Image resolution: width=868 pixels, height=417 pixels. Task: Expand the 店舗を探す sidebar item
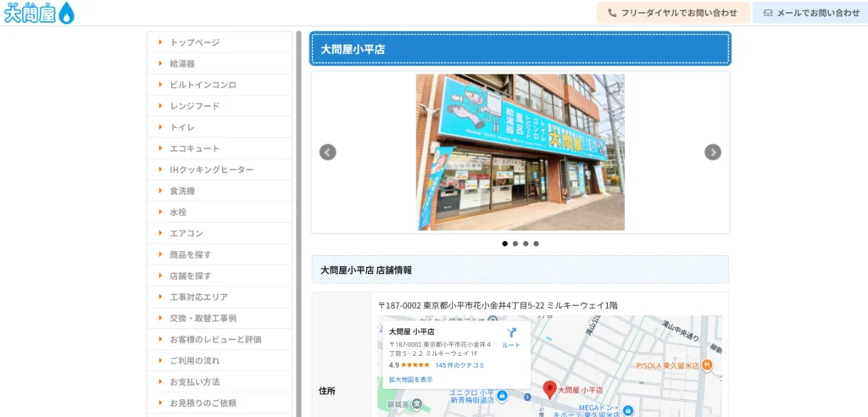(x=191, y=275)
